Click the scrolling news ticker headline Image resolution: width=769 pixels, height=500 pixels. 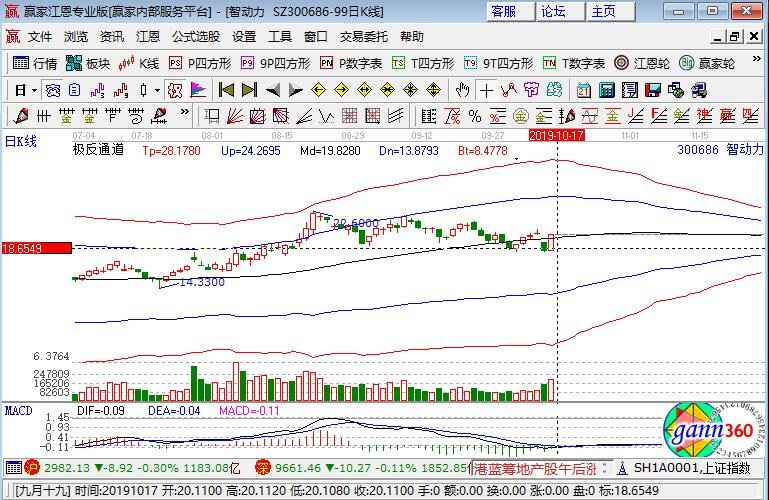coord(535,469)
